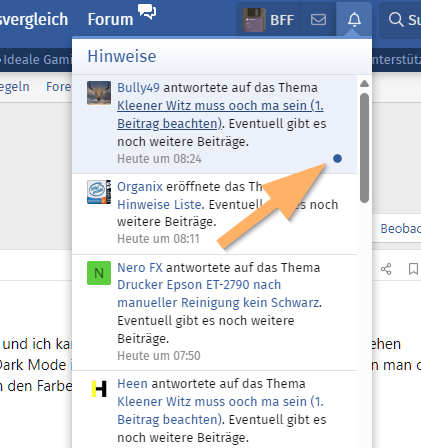The height and width of the screenshot is (448, 421).
Task: Open the bell notifications icon
Action: [x=354, y=19]
